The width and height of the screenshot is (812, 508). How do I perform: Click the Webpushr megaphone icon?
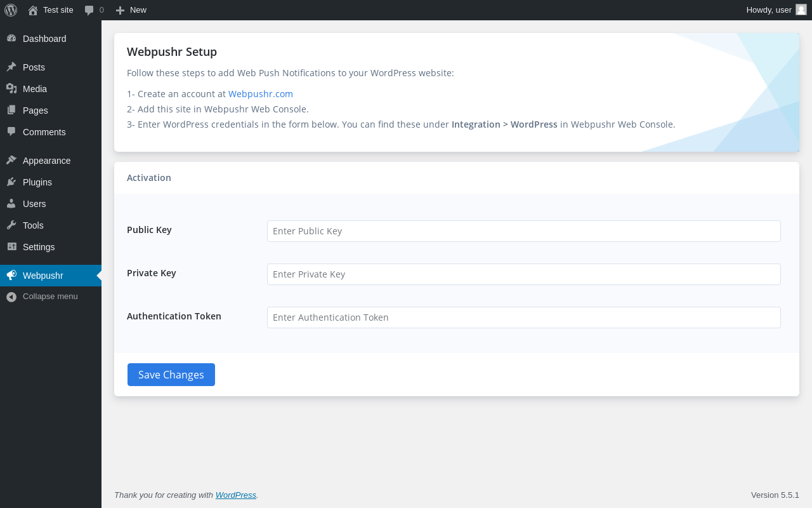(11, 275)
